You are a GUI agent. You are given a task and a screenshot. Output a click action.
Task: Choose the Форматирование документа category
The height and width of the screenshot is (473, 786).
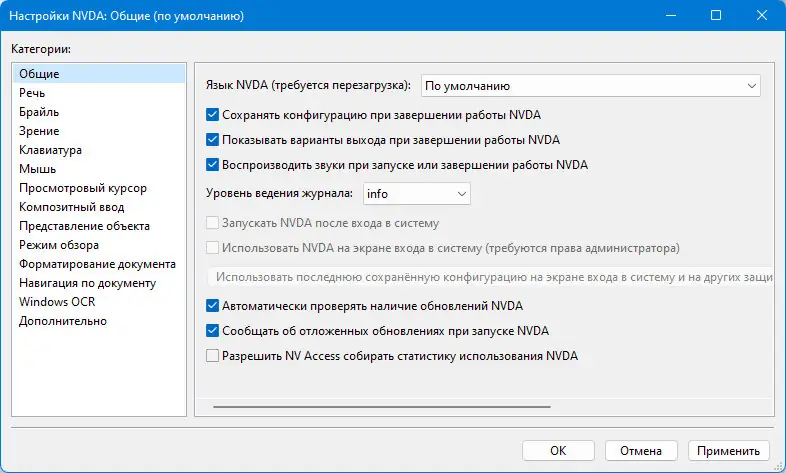[x=97, y=264]
